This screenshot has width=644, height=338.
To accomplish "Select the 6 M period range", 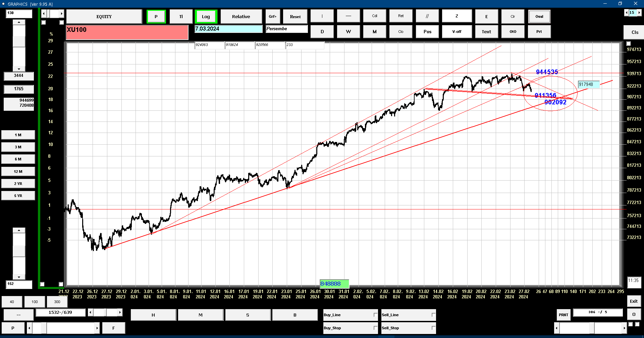I will 18,159.
